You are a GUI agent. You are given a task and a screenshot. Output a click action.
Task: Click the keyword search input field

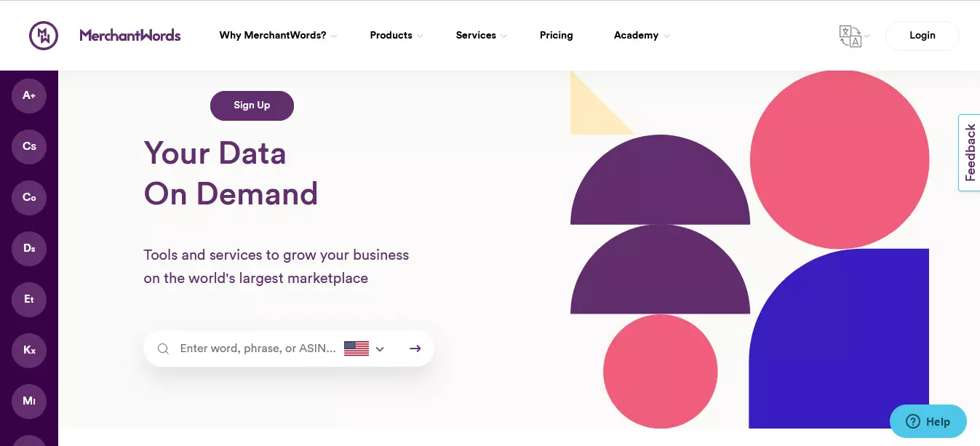tap(255, 349)
